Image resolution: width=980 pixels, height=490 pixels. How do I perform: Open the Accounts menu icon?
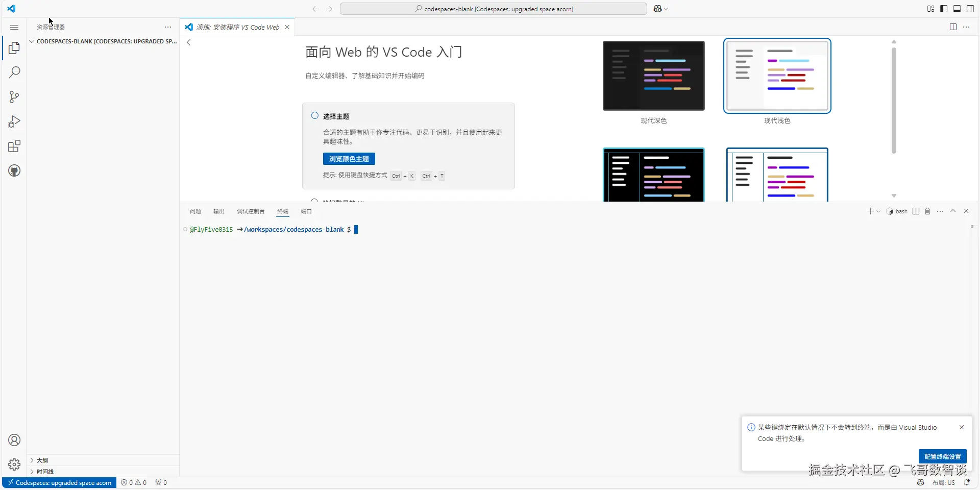(14, 440)
